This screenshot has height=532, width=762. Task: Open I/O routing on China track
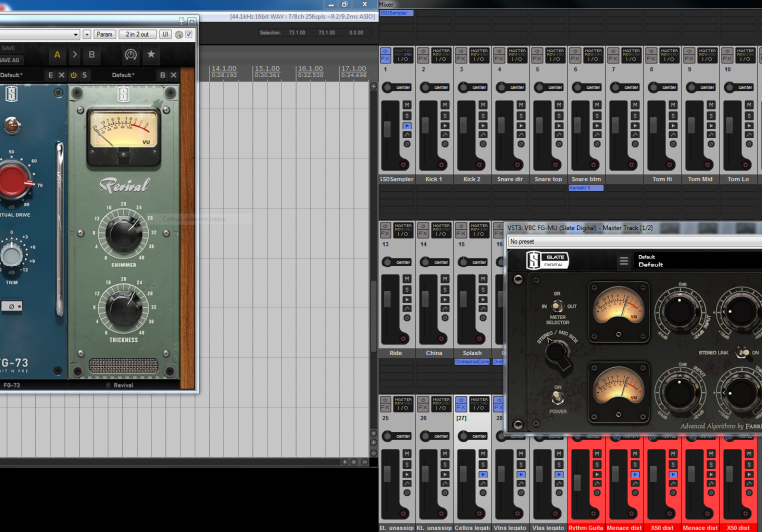click(441, 230)
